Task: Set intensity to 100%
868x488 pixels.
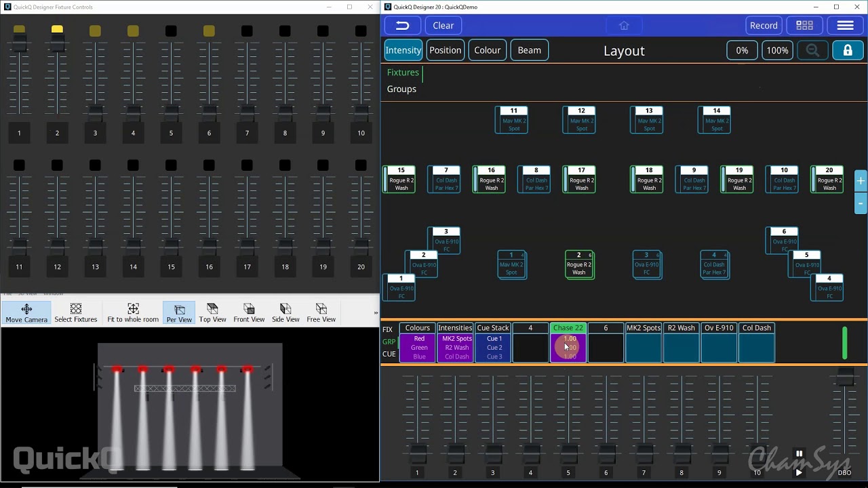Action: pos(777,50)
